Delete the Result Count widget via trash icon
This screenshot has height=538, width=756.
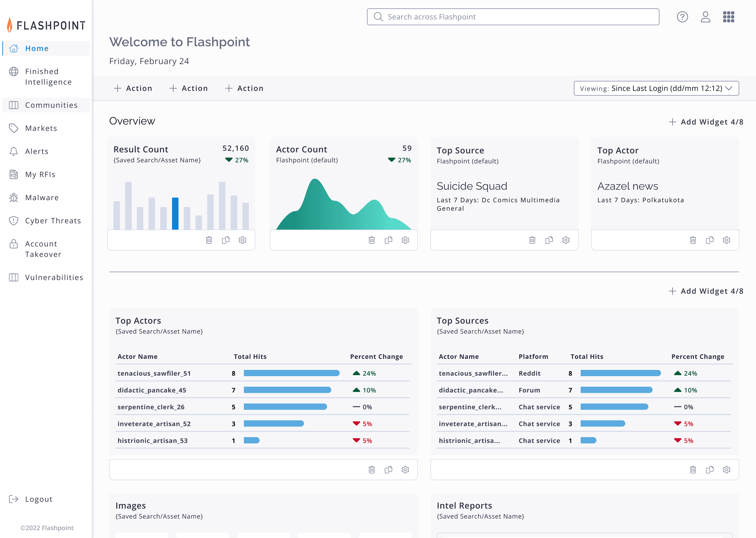209,240
